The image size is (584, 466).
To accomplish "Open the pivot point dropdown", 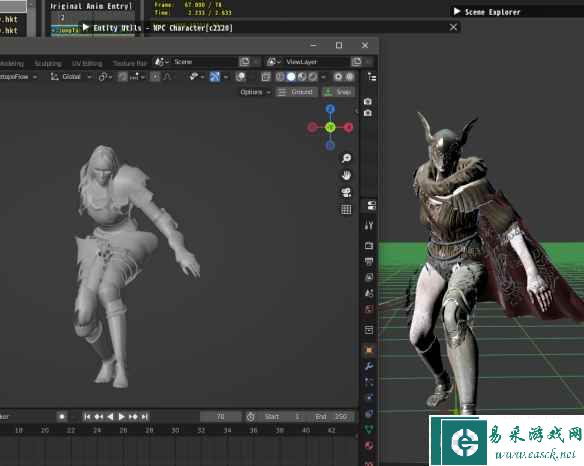I will (x=105, y=77).
